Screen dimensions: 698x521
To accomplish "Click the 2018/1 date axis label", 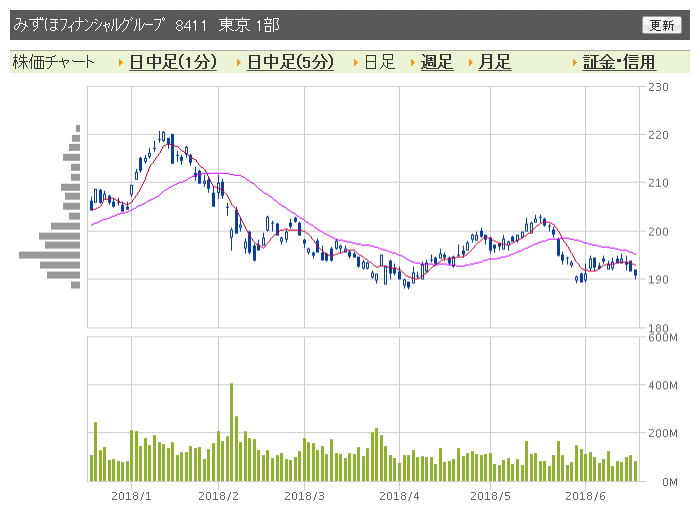I will click(x=131, y=496).
